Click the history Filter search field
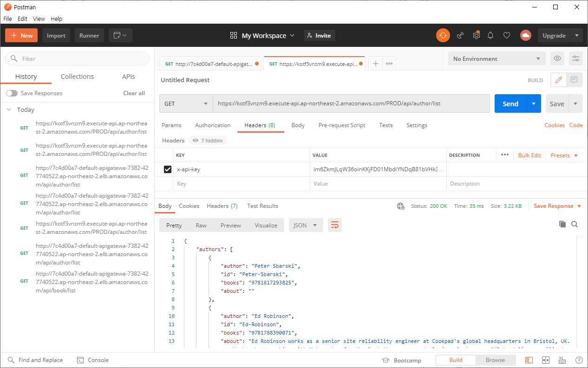Image resolution: width=588 pixels, height=368 pixels. [x=77, y=58]
